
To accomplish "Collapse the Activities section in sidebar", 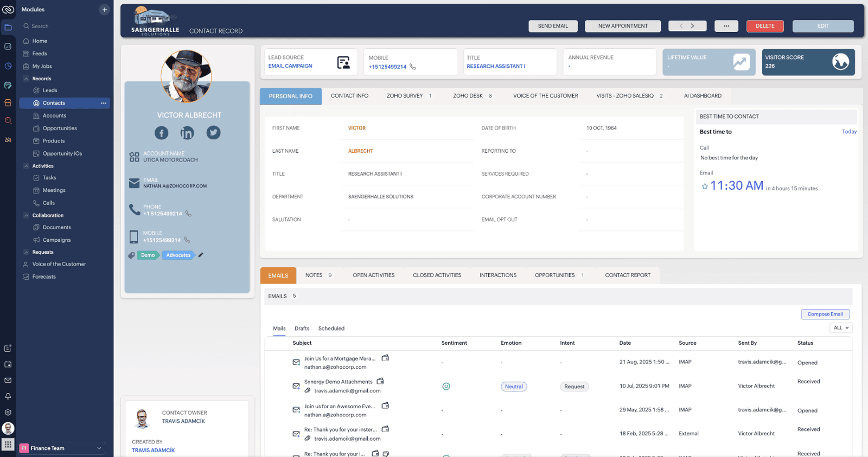I will (x=26, y=166).
